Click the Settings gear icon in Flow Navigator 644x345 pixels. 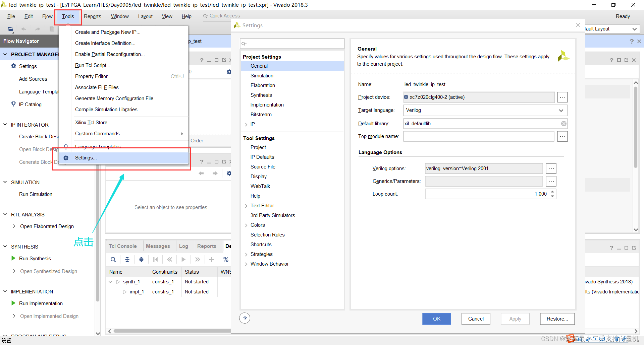pyautogui.click(x=13, y=66)
